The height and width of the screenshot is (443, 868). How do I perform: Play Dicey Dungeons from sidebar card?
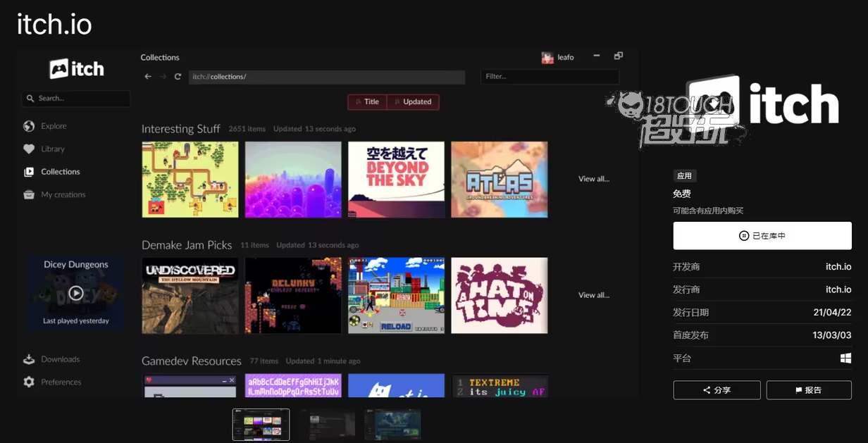click(76, 293)
